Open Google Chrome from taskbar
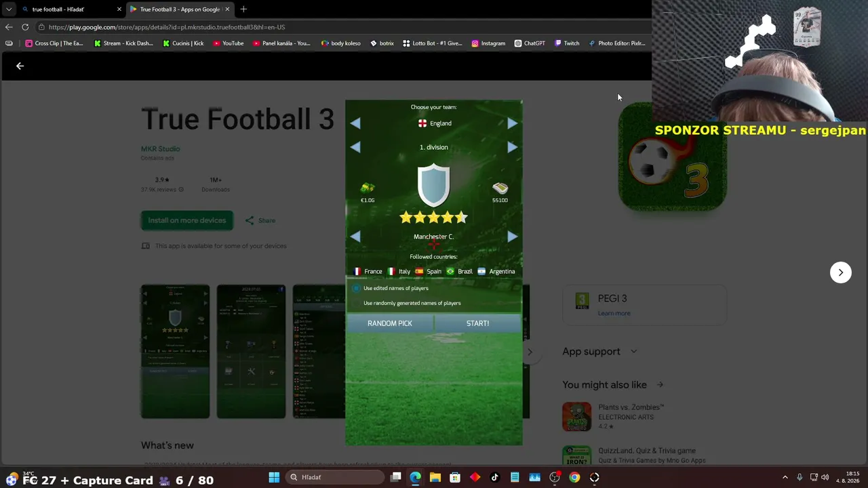 coord(574,477)
